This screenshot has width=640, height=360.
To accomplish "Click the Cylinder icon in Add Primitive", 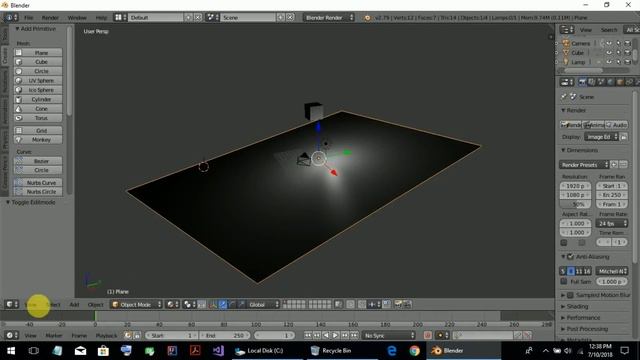I will tap(19, 99).
